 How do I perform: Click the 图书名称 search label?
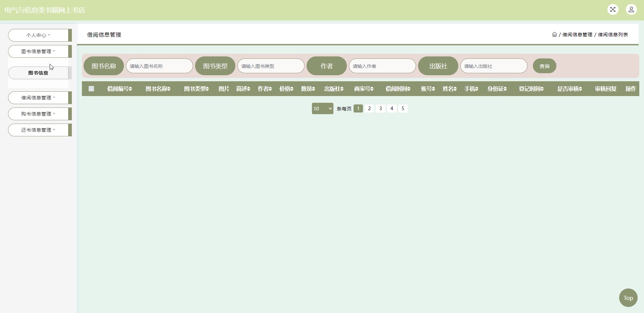[104, 66]
